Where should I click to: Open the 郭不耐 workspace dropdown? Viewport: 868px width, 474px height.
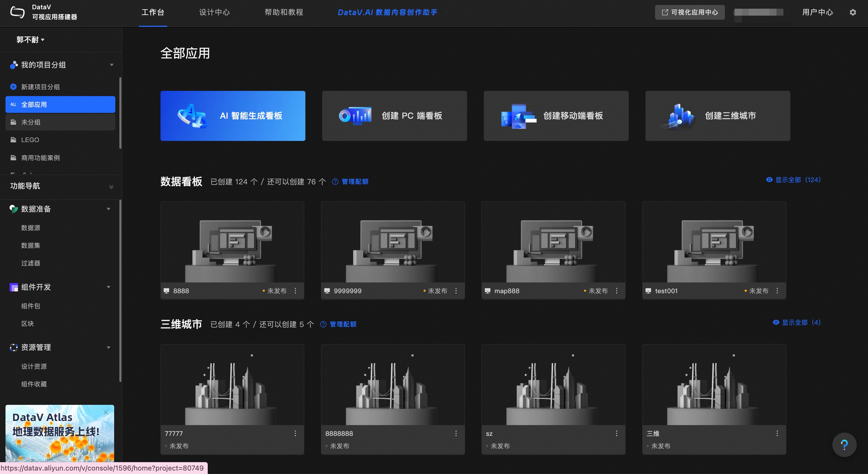click(30, 40)
